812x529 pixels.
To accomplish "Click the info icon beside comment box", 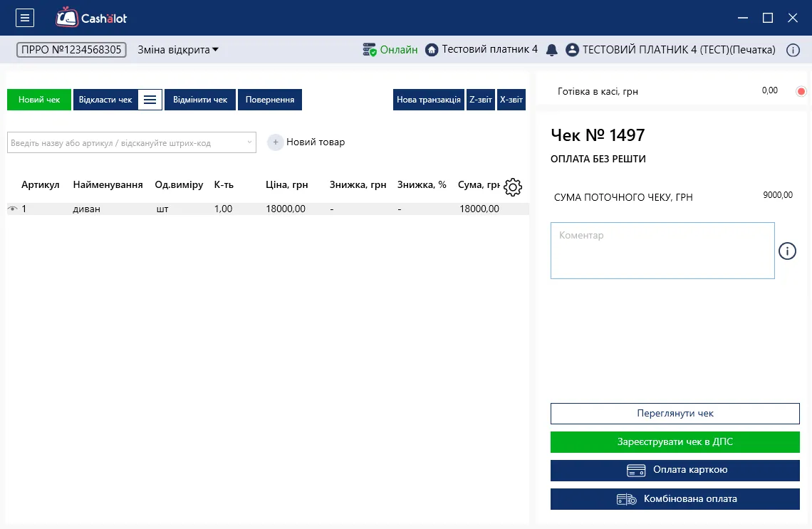I will pos(787,251).
